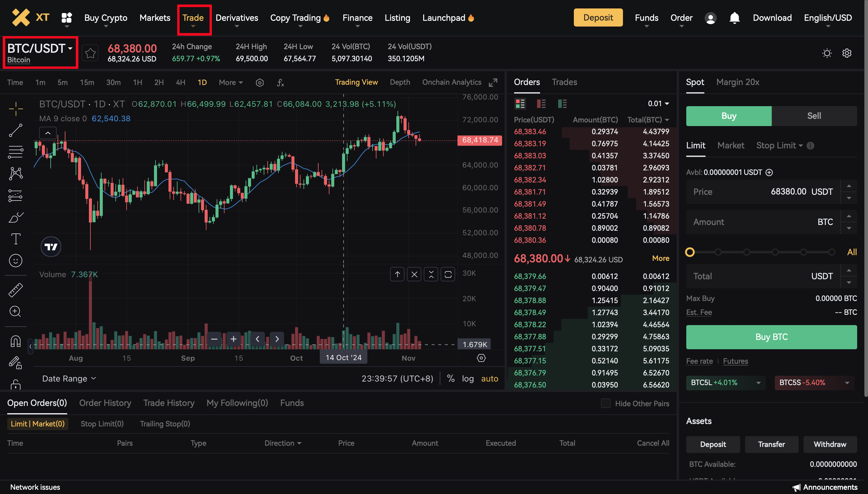The image size is (868, 494).
Task: Open Stop Limit info icon
Action: (810, 146)
